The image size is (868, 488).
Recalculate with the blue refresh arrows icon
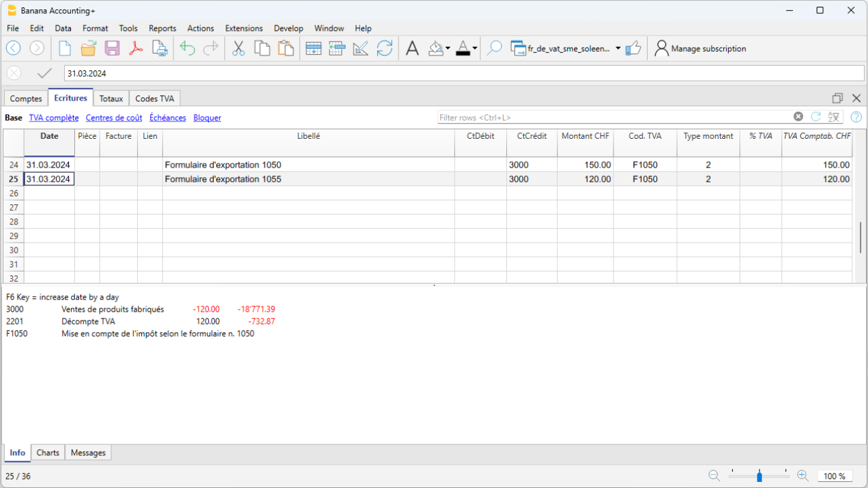click(x=384, y=48)
